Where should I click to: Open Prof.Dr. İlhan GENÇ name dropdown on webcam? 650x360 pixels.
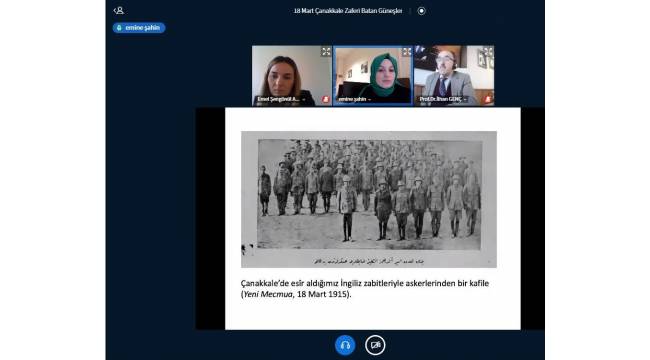pyautogui.click(x=443, y=100)
